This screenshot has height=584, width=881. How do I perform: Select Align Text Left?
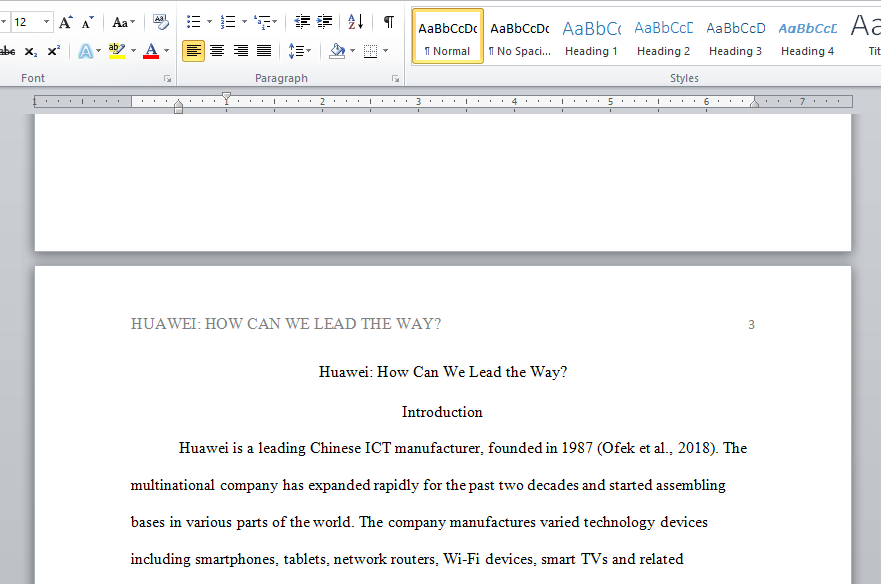[x=193, y=51]
